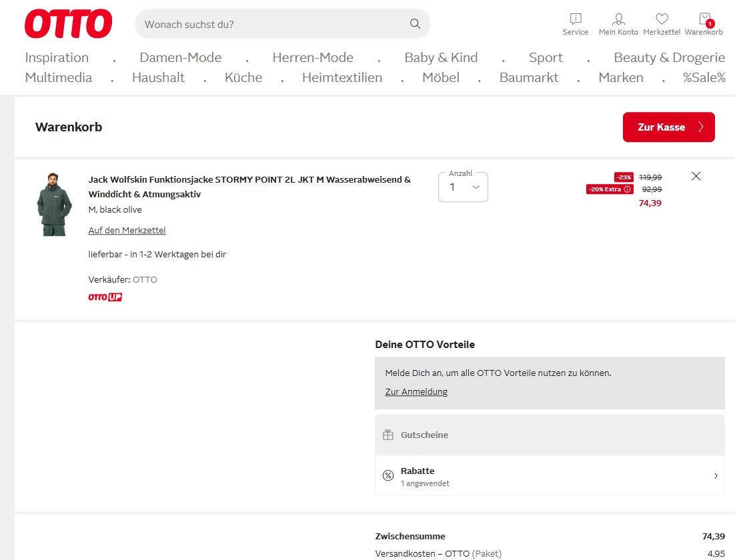Click the info icon beside -20% Extra

[x=627, y=189]
